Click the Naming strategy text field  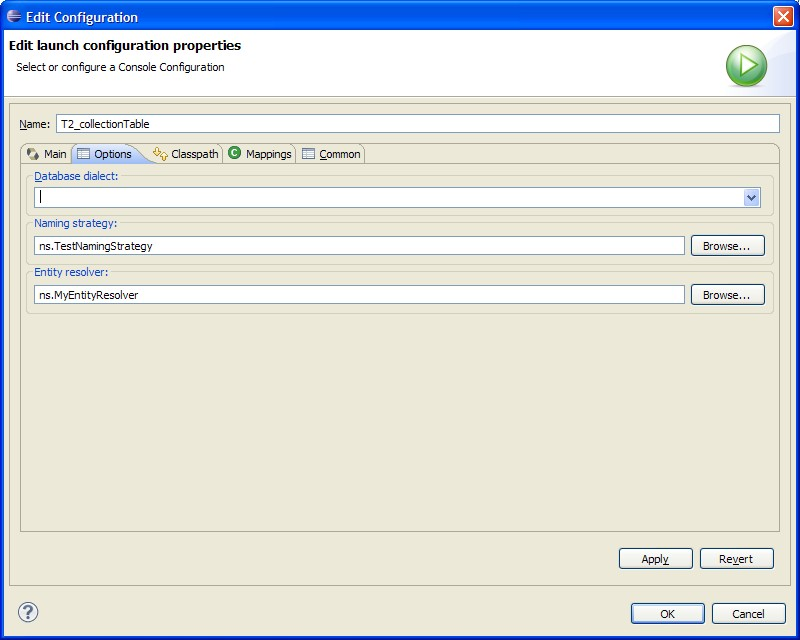359,245
